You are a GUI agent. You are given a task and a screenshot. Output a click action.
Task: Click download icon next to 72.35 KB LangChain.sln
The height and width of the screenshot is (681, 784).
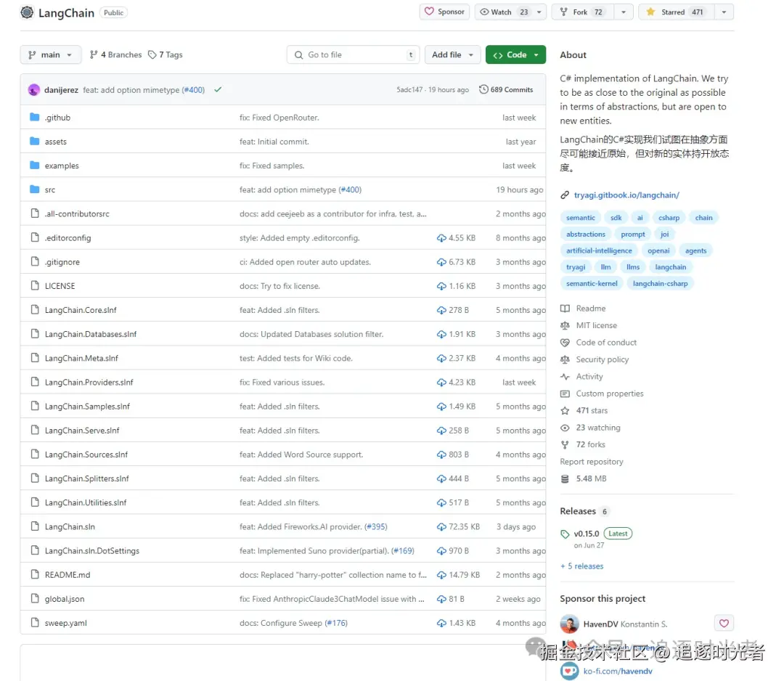441,526
